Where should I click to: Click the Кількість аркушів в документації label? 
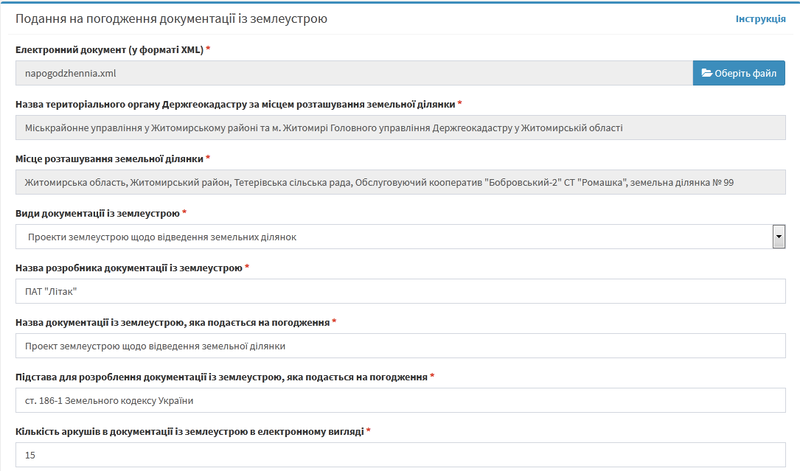click(x=190, y=431)
